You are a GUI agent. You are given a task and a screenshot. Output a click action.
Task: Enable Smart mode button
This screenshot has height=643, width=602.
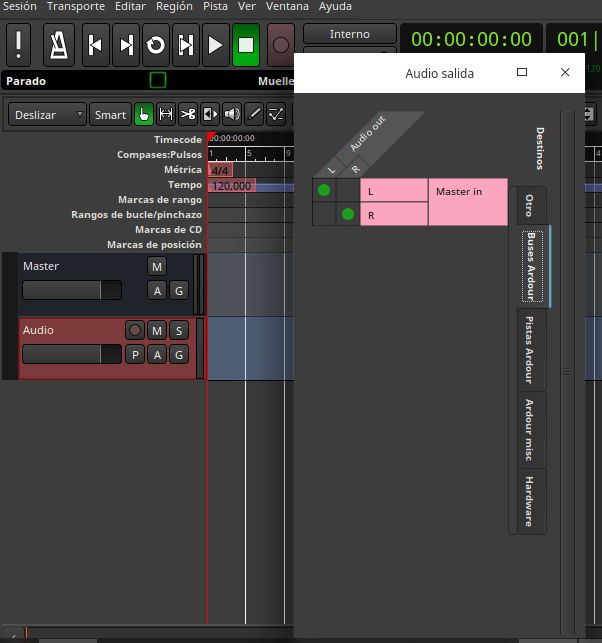point(110,115)
